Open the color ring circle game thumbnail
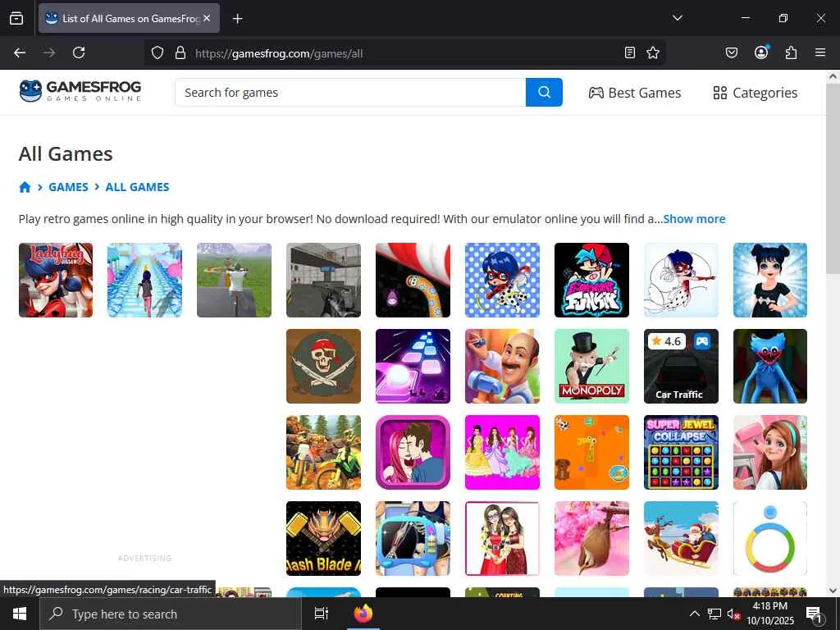Viewport: 840px width, 630px height. 770,538
